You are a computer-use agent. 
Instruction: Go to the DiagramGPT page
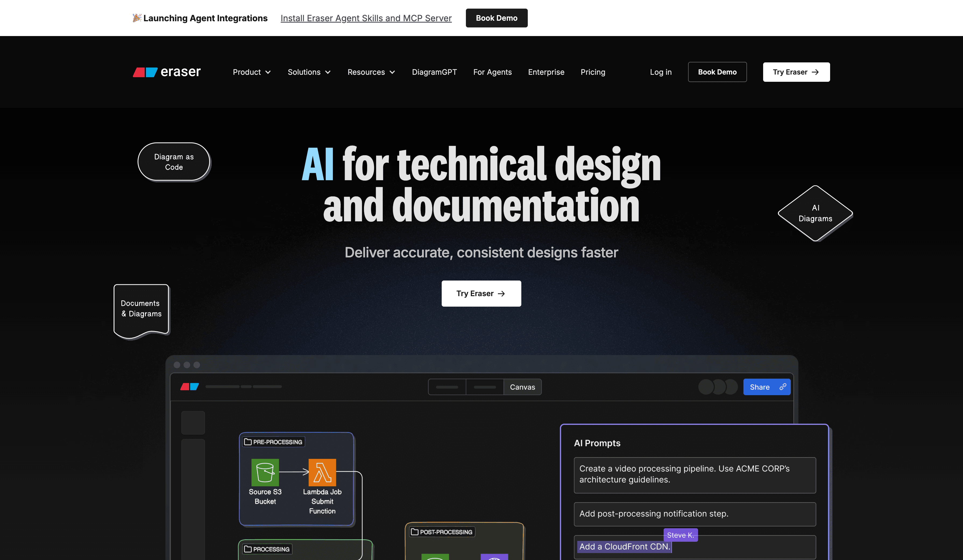click(434, 72)
